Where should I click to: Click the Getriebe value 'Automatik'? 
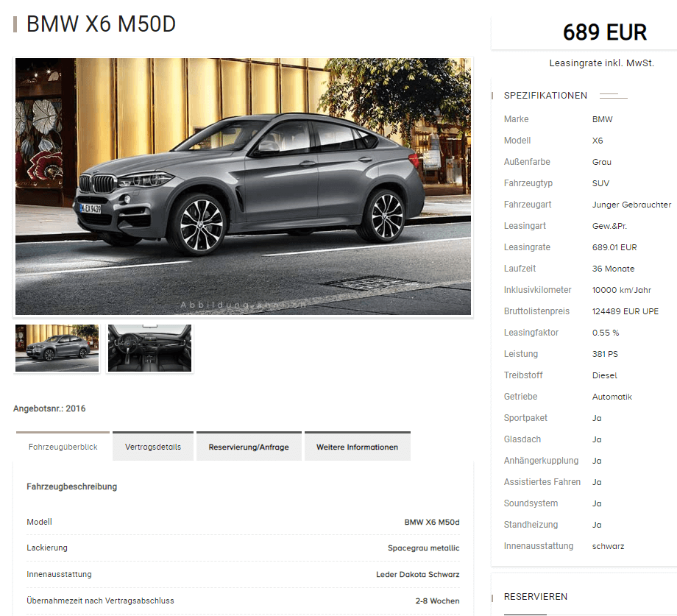(612, 397)
